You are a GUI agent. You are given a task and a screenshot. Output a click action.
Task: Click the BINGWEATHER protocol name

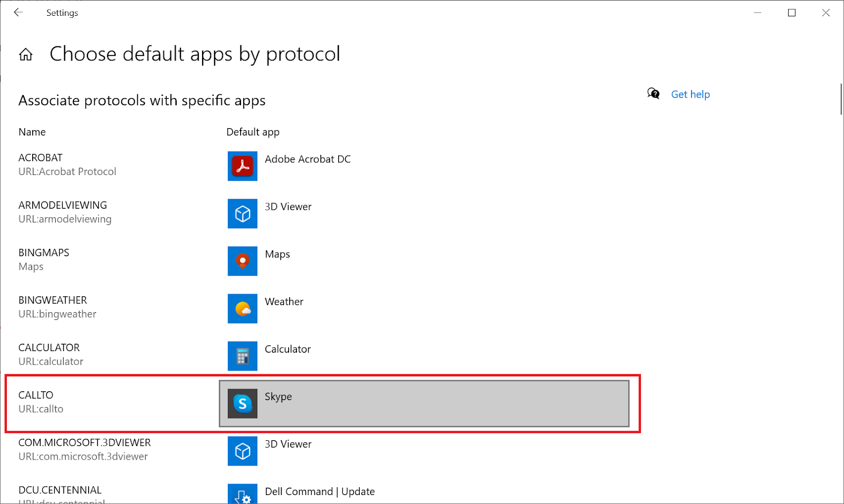point(53,300)
